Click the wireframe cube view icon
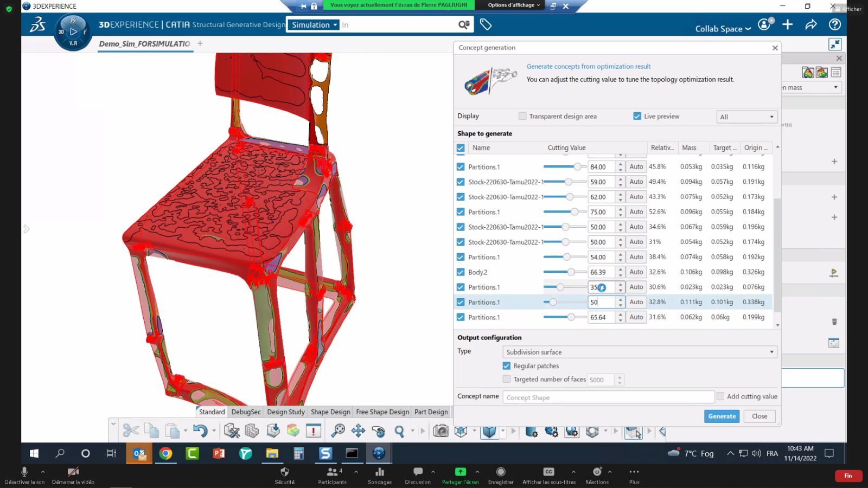This screenshot has height=488, width=868. (x=461, y=431)
